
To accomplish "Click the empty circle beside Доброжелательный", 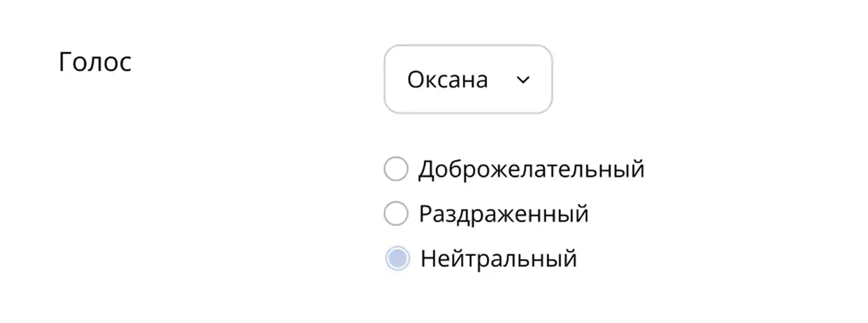I will 395,169.
